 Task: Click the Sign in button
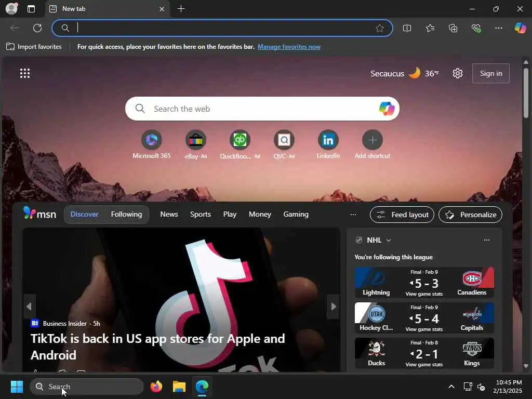click(x=490, y=73)
